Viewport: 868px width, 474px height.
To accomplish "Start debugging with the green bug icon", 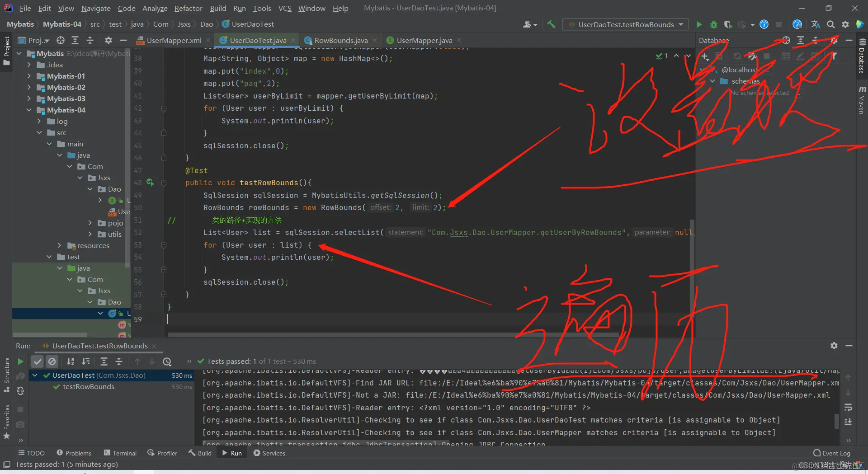I will click(714, 24).
